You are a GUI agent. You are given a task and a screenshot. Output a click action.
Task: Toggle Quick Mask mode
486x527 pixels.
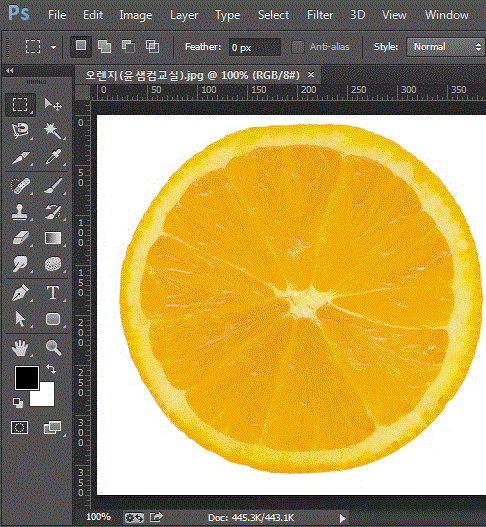[19, 428]
